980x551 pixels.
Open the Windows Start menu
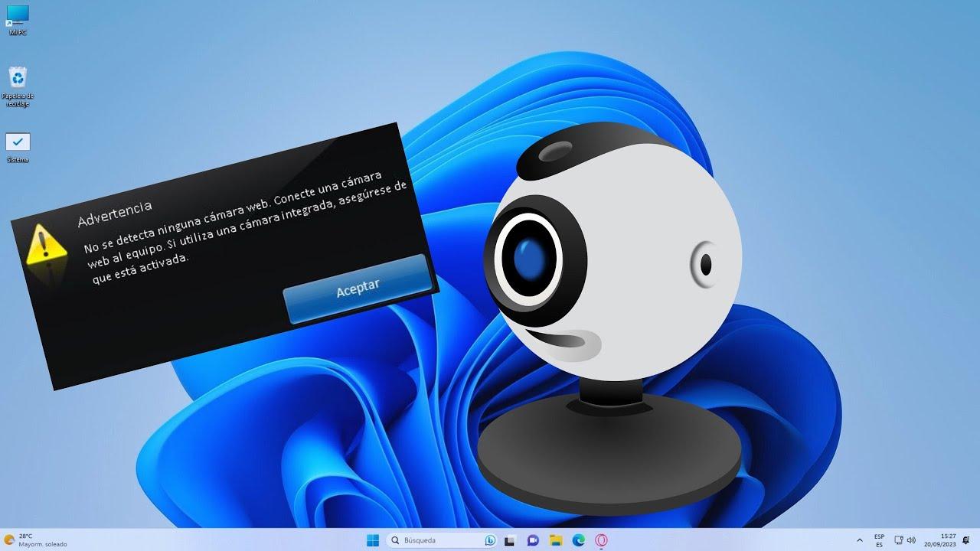point(373,540)
